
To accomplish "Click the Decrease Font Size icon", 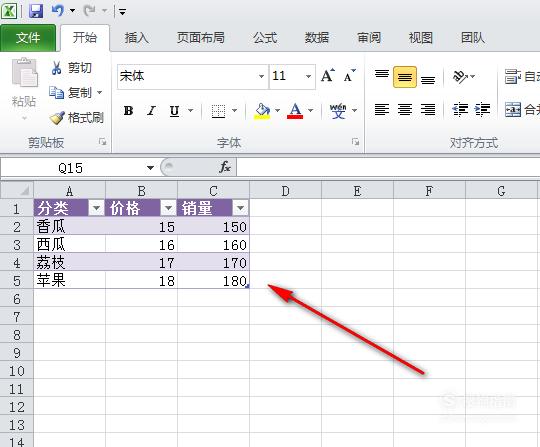I will (x=350, y=75).
